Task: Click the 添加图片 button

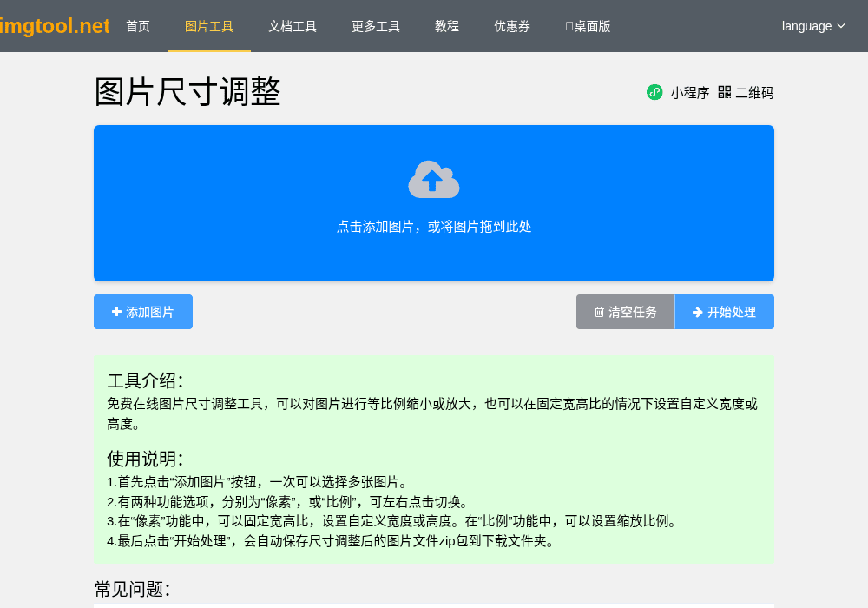Action: (x=143, y=312)
